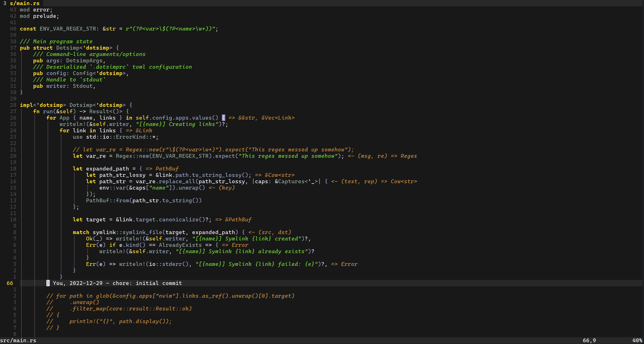This screenshot has width=644, height=344.
Task: Click the '.filter_map(core::result::Result::ok)' comment
Action: tap(131, 309)
